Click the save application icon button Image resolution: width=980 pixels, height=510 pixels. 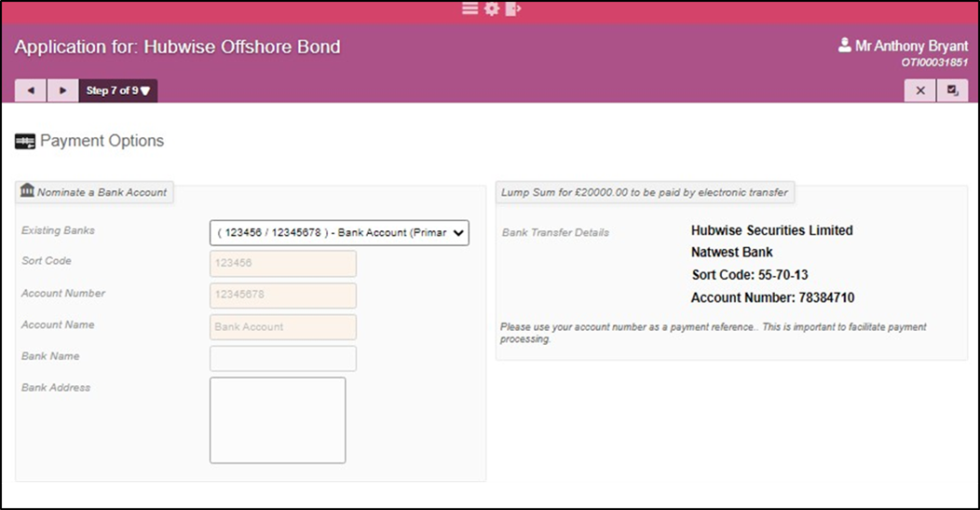[x=952, y=90]
